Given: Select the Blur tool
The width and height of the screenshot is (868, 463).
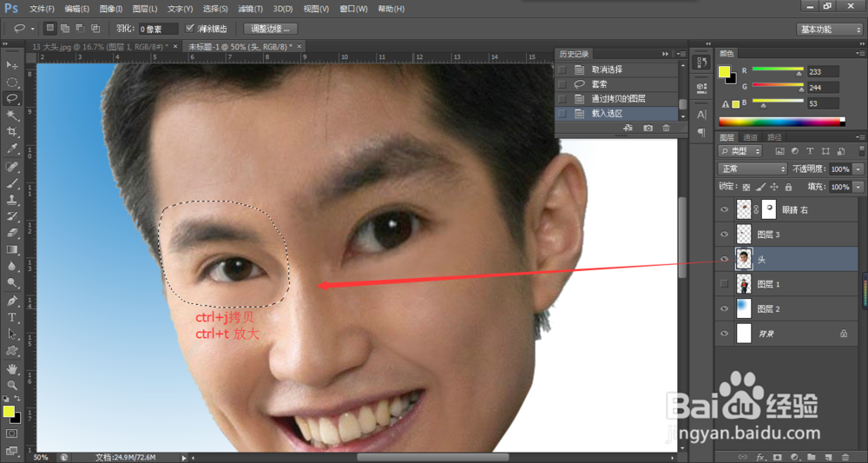Looking at the screenshot, I should (11, 266).
